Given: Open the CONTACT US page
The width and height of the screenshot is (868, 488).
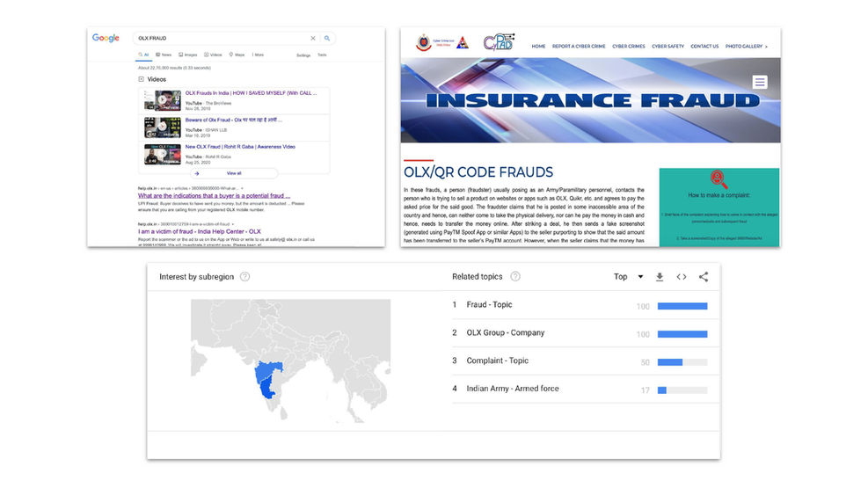Looking at the screenshot, I should 704,47.
